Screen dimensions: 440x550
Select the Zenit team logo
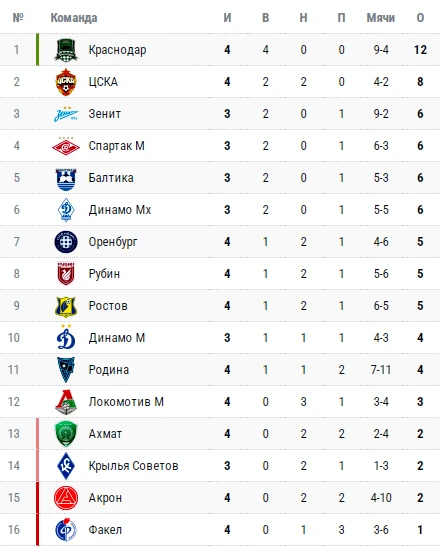click(66, 114)
